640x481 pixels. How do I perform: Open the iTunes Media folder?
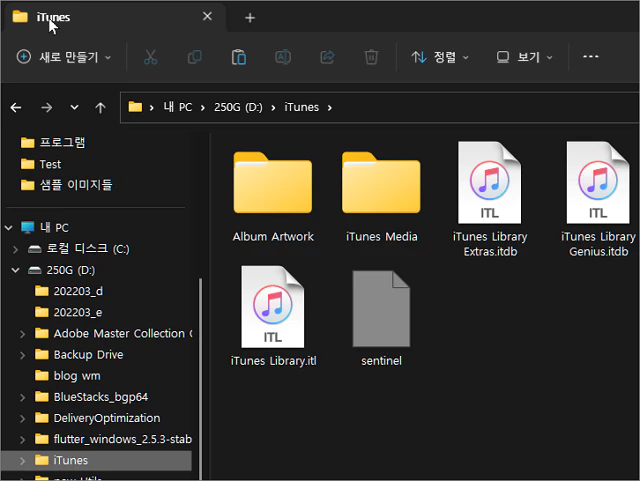381,198
